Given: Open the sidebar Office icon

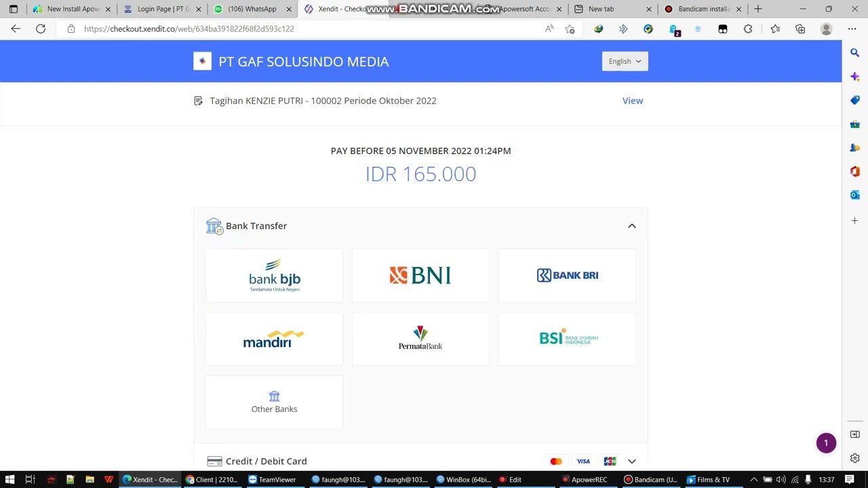Looking at the screenshot, I should [855, 171].
